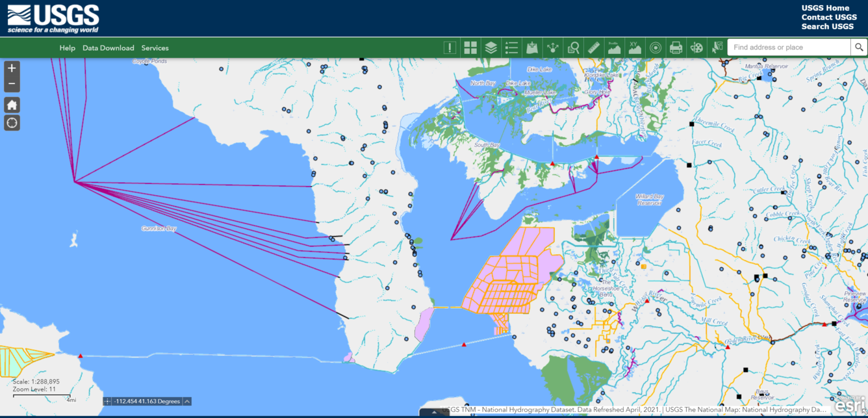Open the map layers list
Screen dimensions: 868x418
[492, 47]
